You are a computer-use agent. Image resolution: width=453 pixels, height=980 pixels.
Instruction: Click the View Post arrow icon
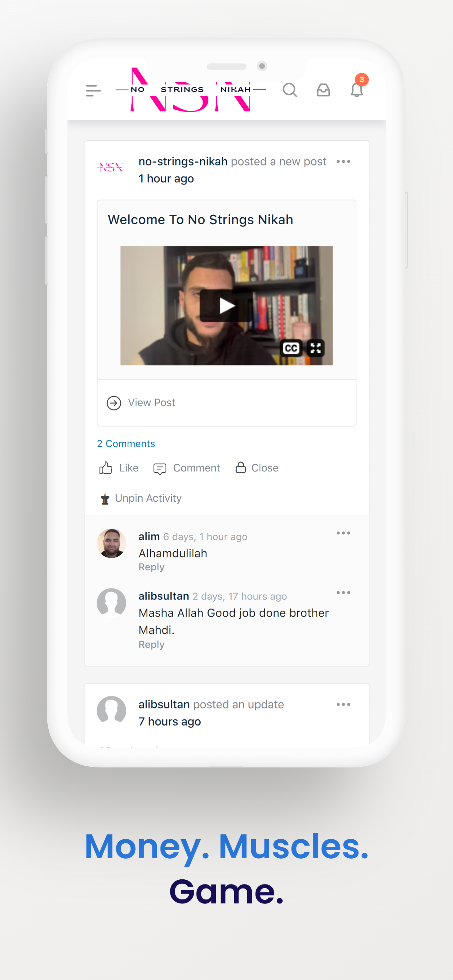tap(114, 403)
